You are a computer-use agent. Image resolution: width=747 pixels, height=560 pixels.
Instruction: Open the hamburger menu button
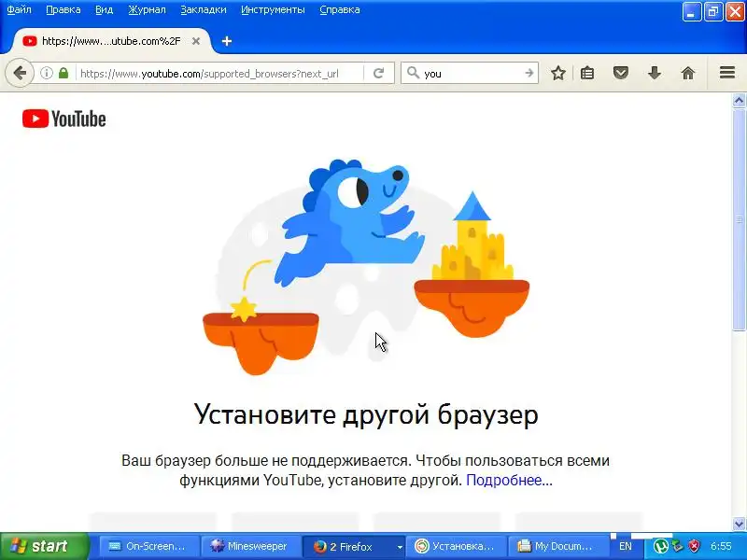[x=727, y=73]
